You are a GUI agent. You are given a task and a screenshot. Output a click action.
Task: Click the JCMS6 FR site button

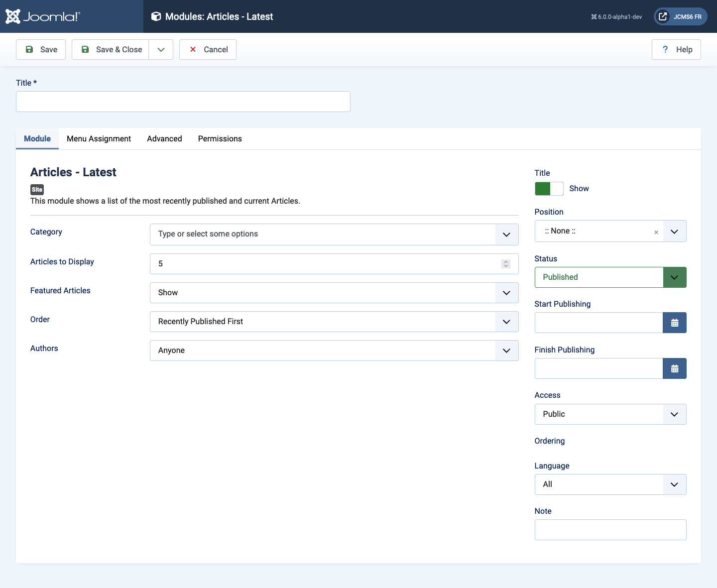pyautogui.click(x=681, y=16)
